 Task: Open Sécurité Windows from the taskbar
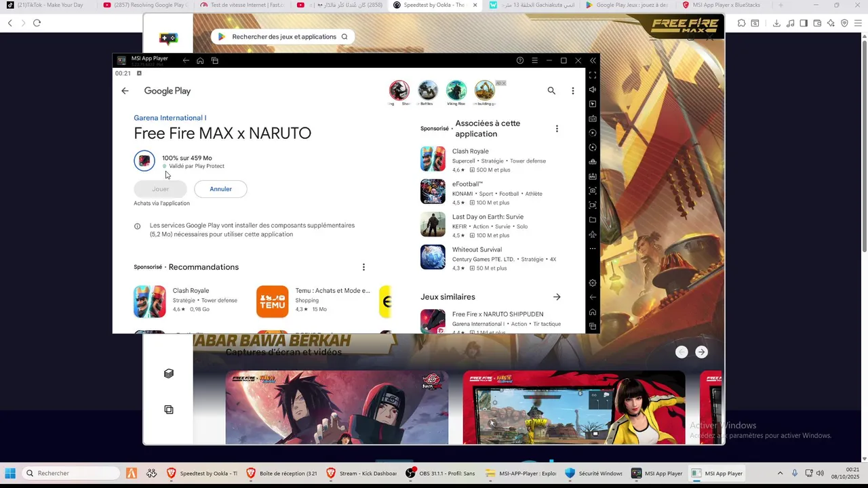[593, 473]
